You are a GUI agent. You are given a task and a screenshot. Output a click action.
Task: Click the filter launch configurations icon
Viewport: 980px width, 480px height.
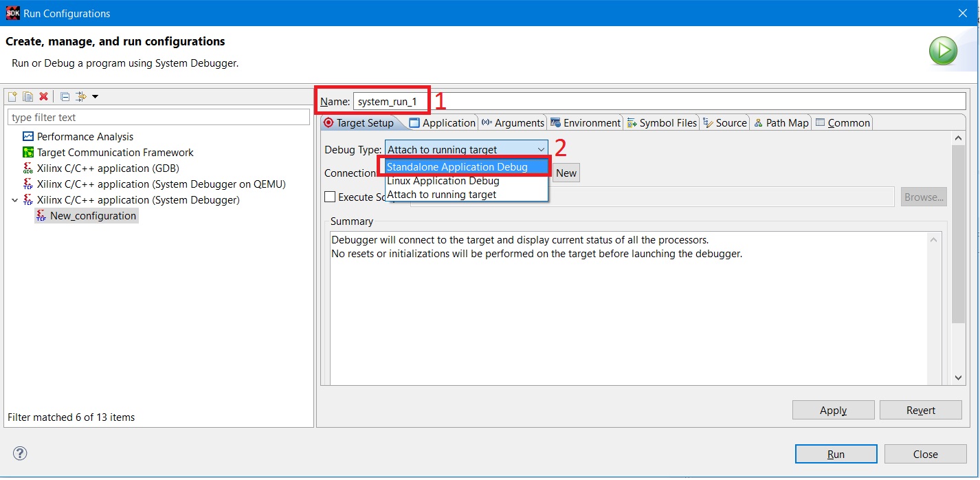coord(80,96)
